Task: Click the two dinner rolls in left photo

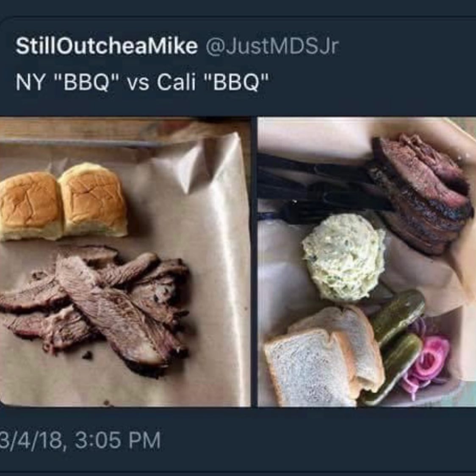Action: [x=63, y=202]
